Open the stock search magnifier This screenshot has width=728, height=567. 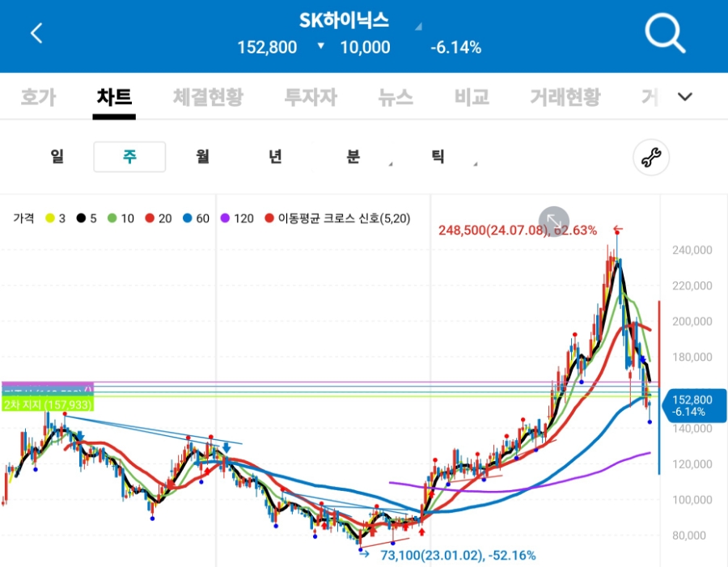(665, 33)
